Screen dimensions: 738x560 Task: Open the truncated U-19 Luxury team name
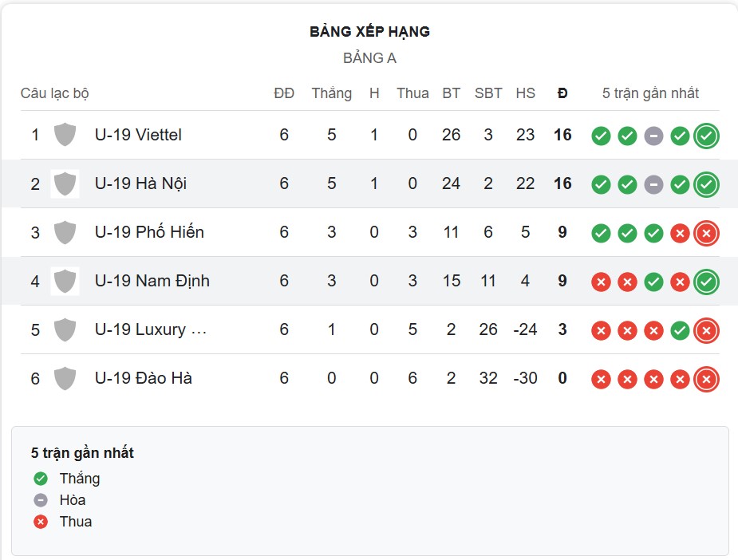pos(151,329)
